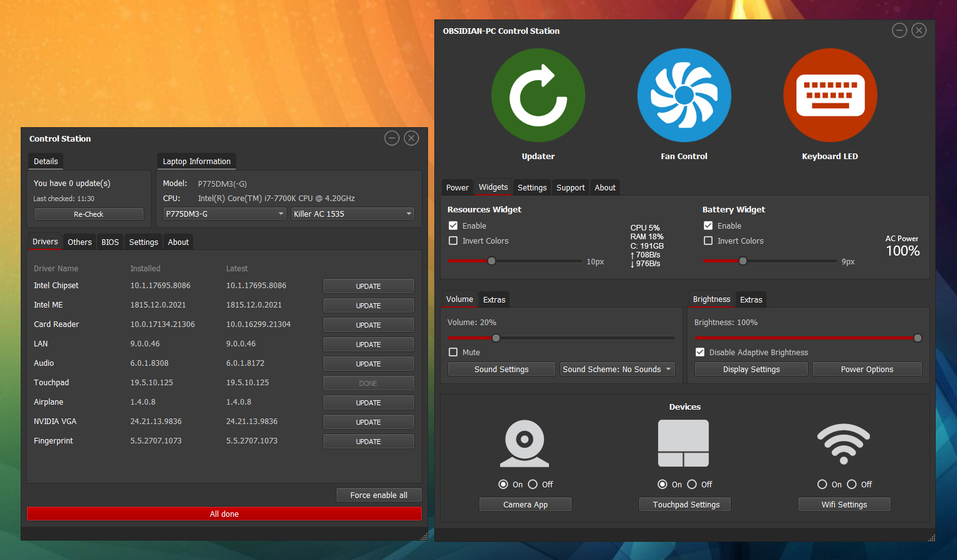Check Invert Colors for Resources Widget
Screen dimensions: 957x560
click(x=453, y=241)
